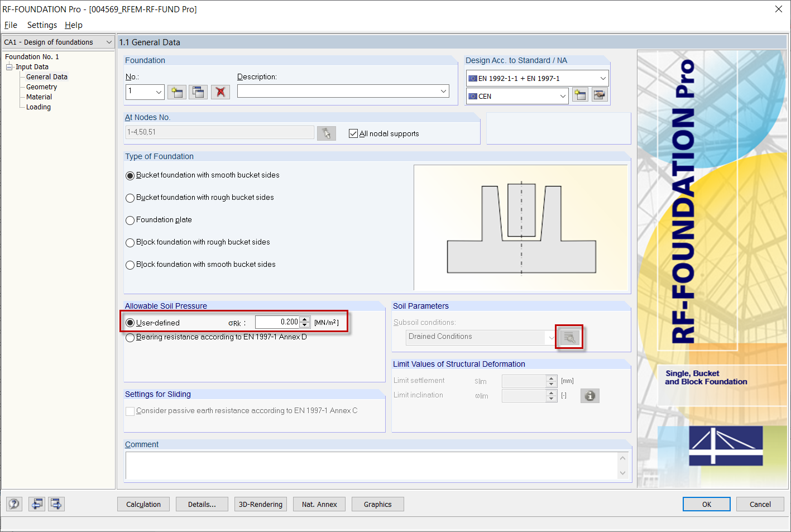Open the Drained Conditions subsoil dropdown
The height and width of the screenshot is (532, 791).
[551, 337]
